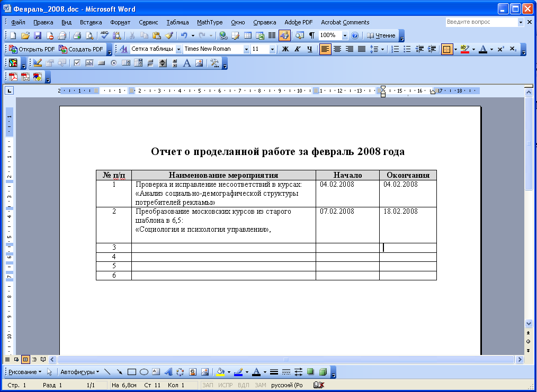537x392 pixels.
Task: Increase indent icon
Action: click(432, 49)
